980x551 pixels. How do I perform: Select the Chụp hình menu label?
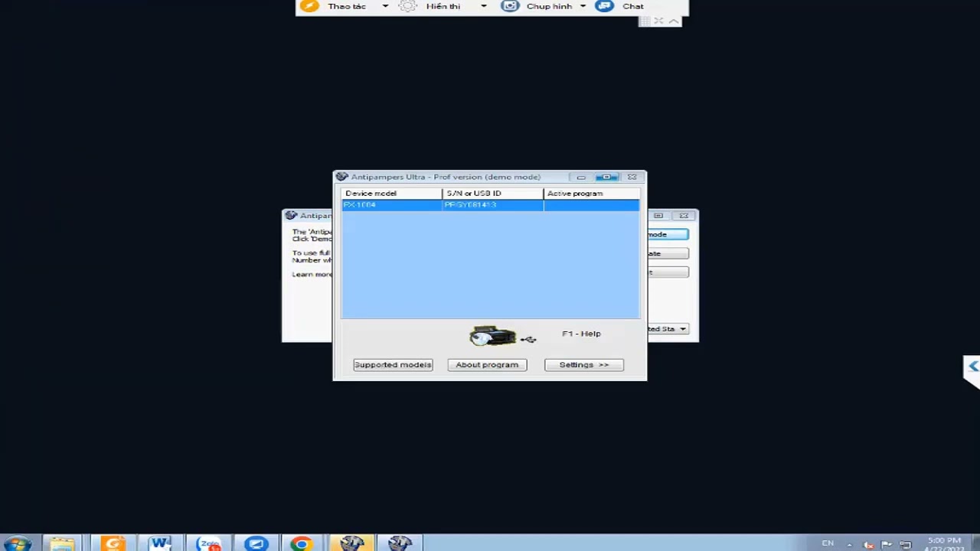point(549,6)
